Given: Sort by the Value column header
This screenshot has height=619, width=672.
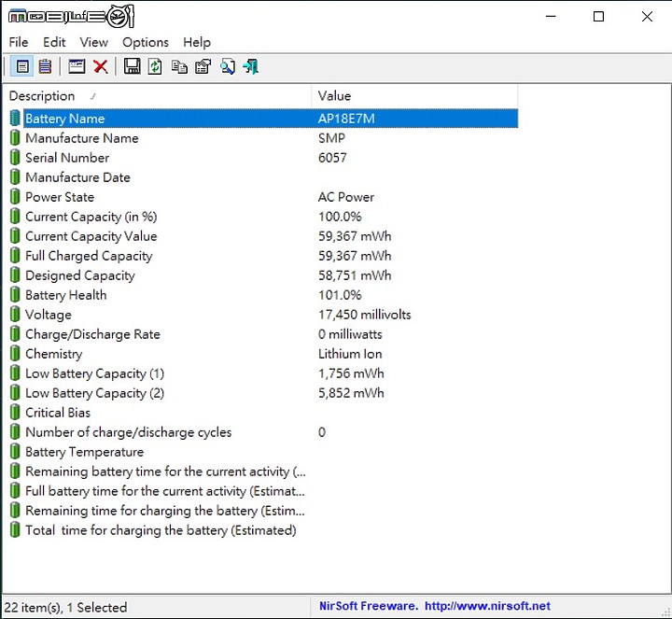Looking at the screenshot, I should [x=414, y=96].
